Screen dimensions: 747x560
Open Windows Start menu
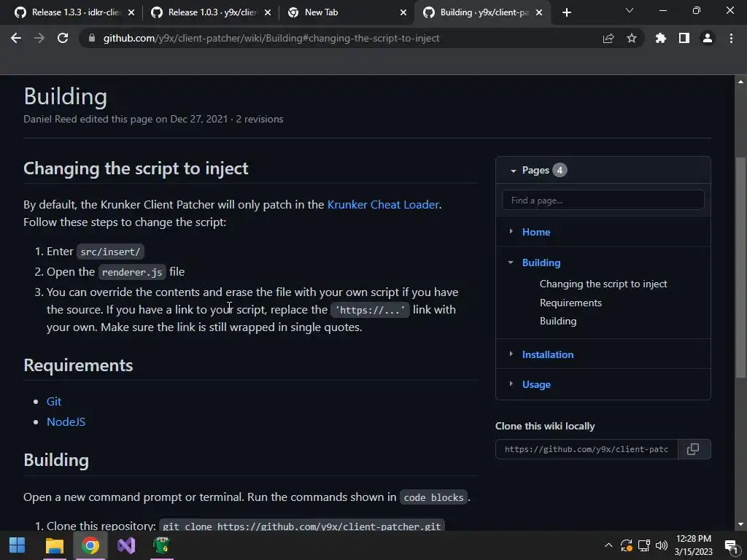(x=18, y=545)
